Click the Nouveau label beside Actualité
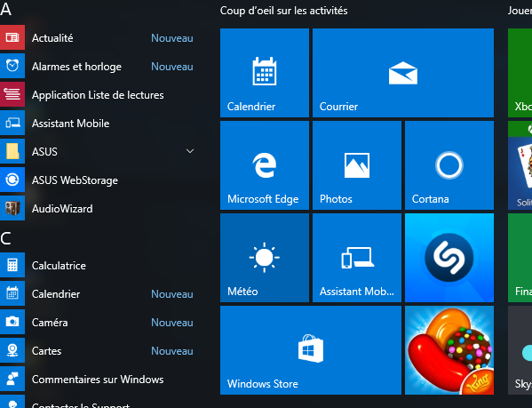 172,38
